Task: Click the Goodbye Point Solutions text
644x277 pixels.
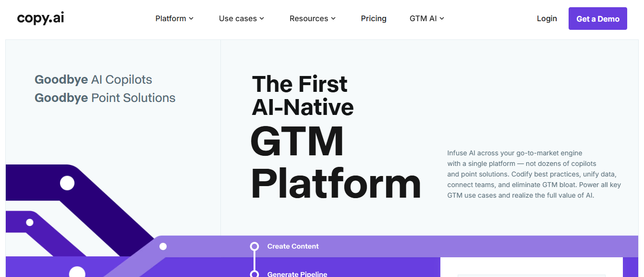Action: pos(105,98)
